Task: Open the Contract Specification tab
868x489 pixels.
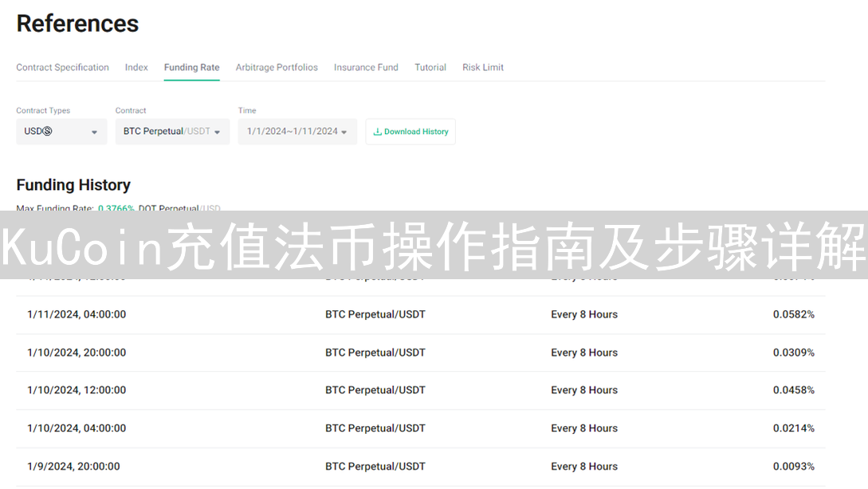Action: click(x=62, y=67)
